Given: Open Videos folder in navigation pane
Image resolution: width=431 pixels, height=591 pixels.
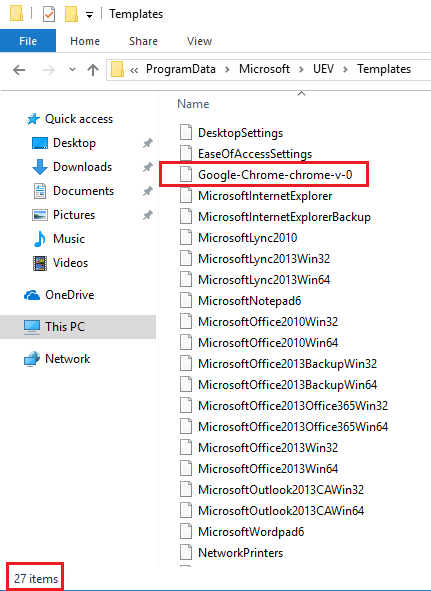Looking at the screenshot, I should click(71, 263).
